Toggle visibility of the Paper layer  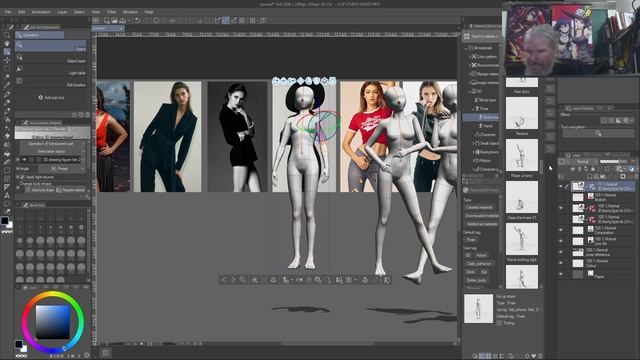point(561,274)
